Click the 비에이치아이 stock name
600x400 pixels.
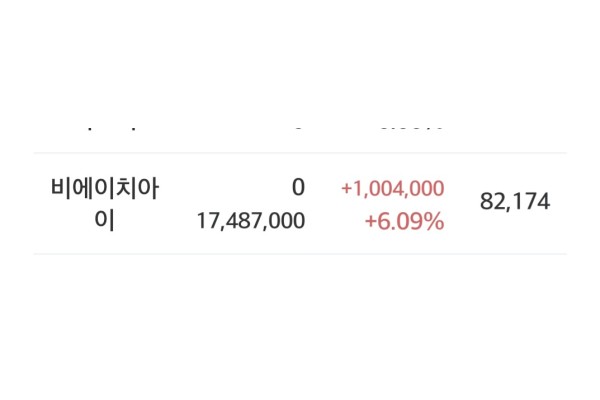pyautogui.click(x=104, y=188)
